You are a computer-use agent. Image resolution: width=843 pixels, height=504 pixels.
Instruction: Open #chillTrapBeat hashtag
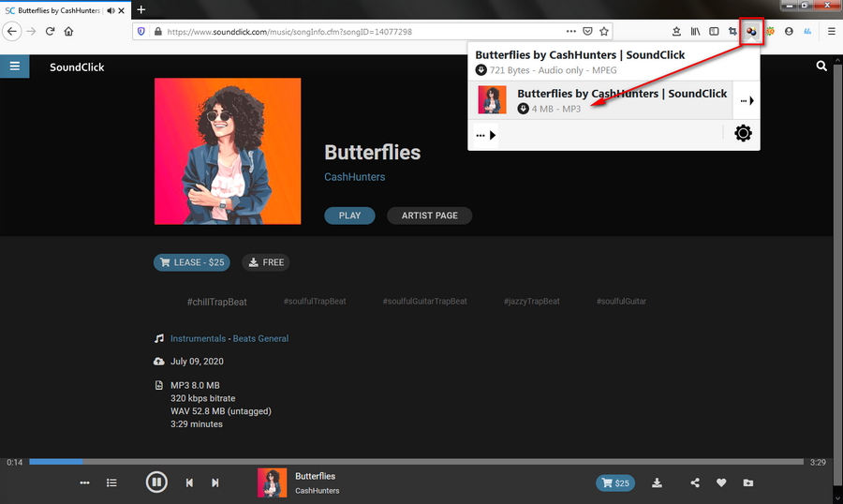click(x=216, y=302)
